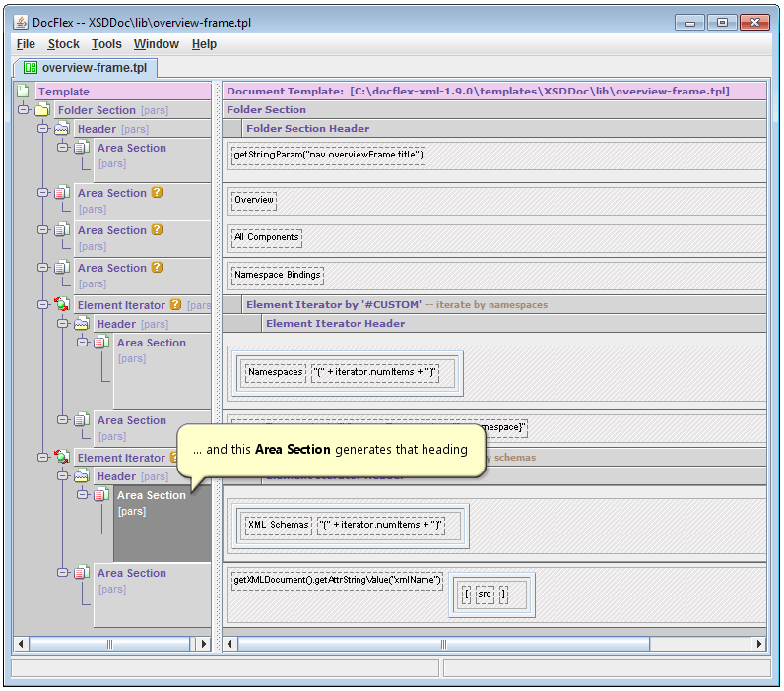Select the yellow Folder Section icon in tree
This screenshot has height=691, width=784.
coord(42,110)
